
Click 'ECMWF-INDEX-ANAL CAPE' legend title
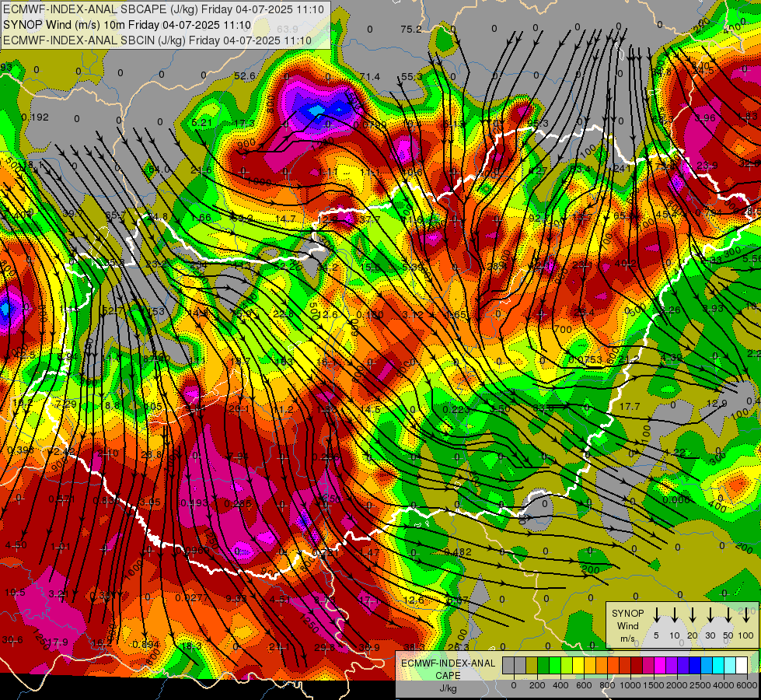(x=448, y=670)
